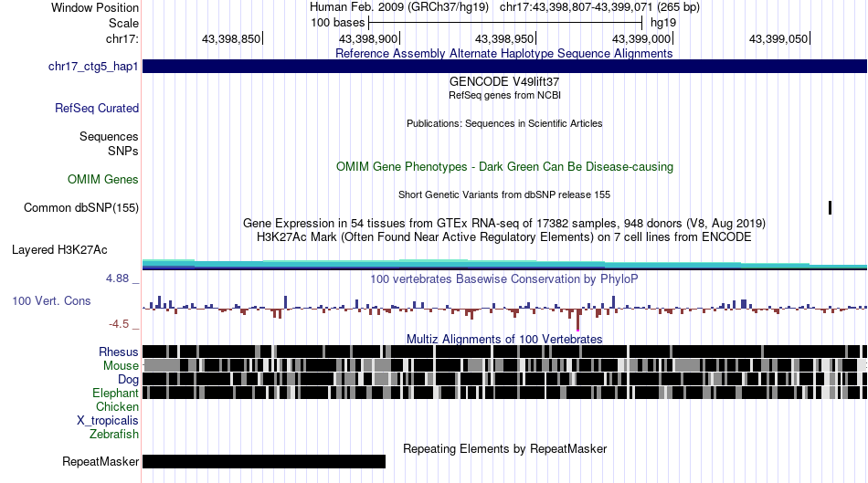This screenshot has height=483, width=868.
Task: Click Repeating Elements by RepeatMasker title
Action: tap(504, 448)
